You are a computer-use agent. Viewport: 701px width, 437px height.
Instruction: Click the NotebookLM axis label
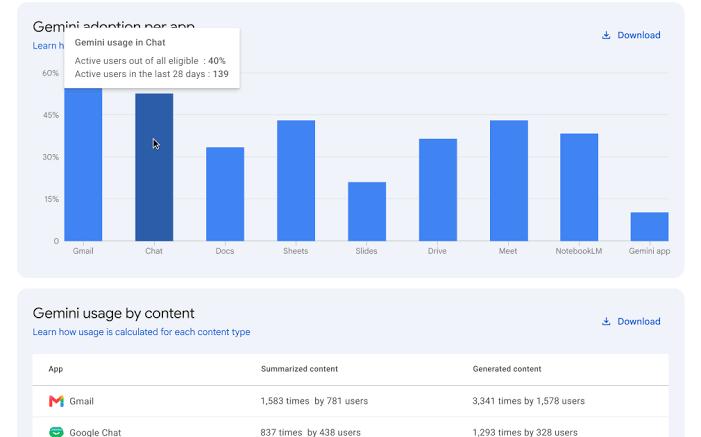coord(579,251)
